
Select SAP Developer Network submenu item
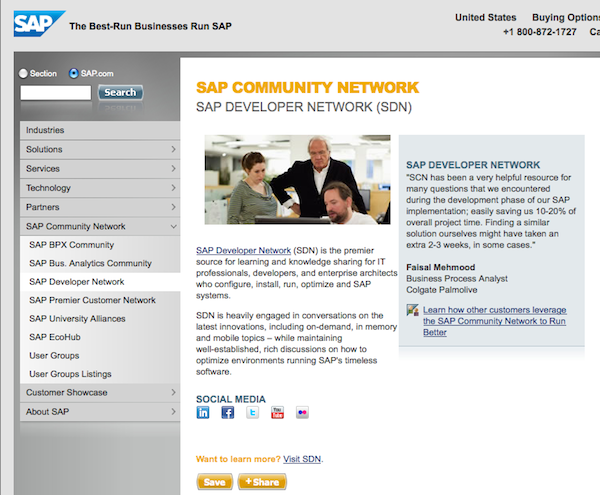[100, 282]
